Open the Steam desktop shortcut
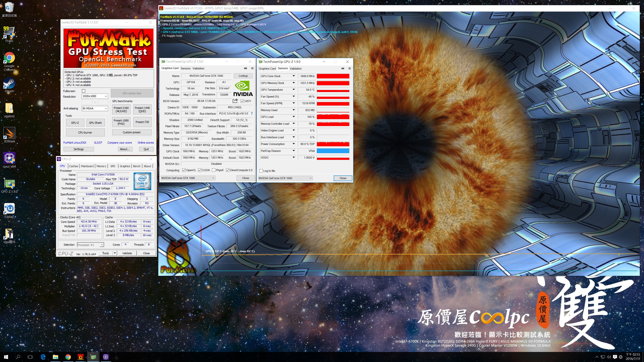Screen dimensions: 644x362 (9, 85)
